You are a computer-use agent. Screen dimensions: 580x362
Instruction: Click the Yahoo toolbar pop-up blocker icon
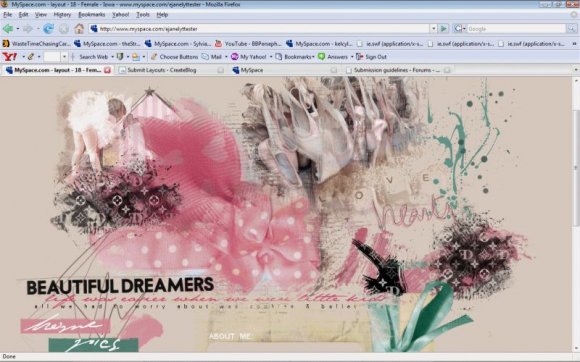pos(136,57)
